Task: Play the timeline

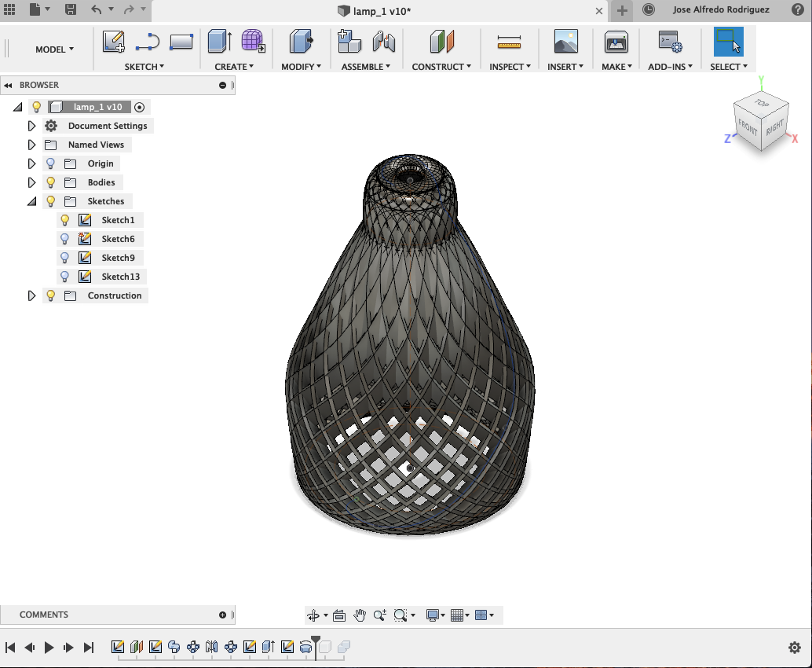Action: point(49,648)
